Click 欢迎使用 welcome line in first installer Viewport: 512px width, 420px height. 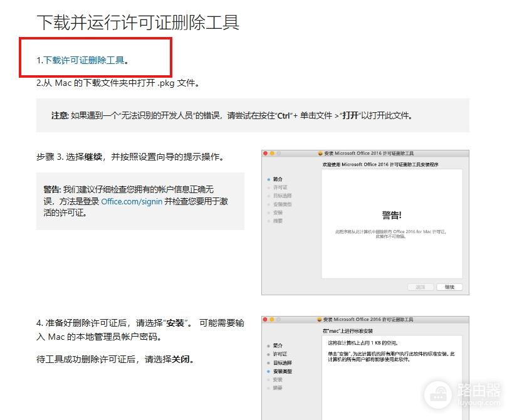380,165
